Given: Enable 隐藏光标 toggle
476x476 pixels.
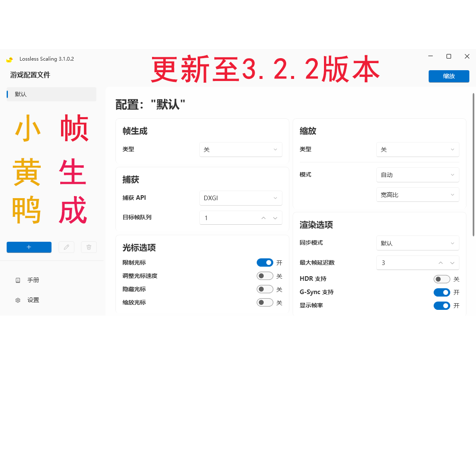Looking at the screenshot, I should click(x=265, y=290).
